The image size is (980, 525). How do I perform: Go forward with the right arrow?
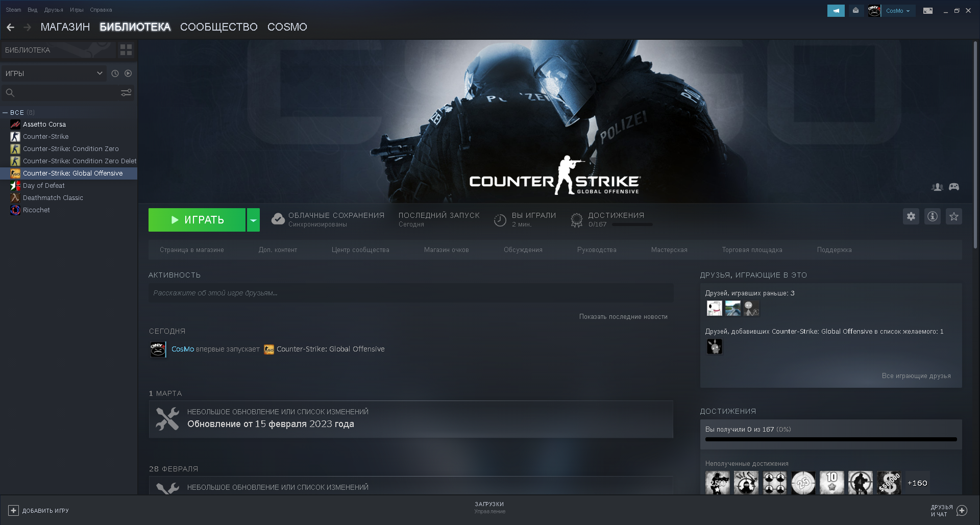click(28, 27)
